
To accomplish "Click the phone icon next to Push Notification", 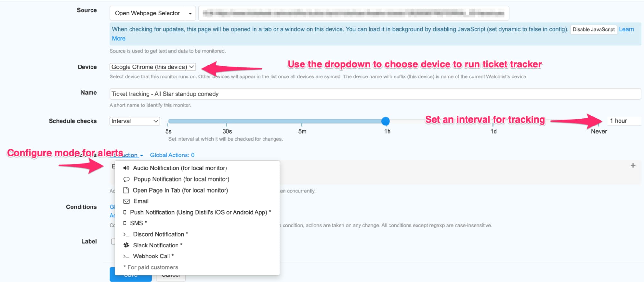I will point(125,212).
